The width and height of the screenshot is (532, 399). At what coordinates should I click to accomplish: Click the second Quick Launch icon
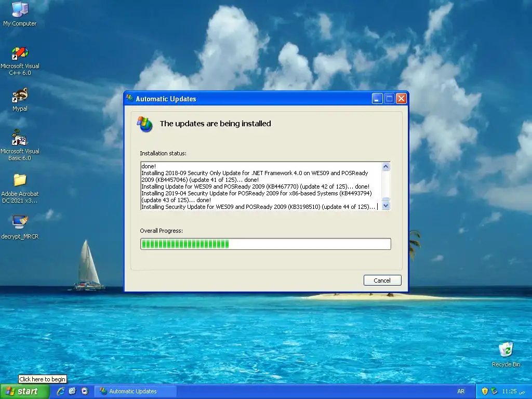coord(72,391)
